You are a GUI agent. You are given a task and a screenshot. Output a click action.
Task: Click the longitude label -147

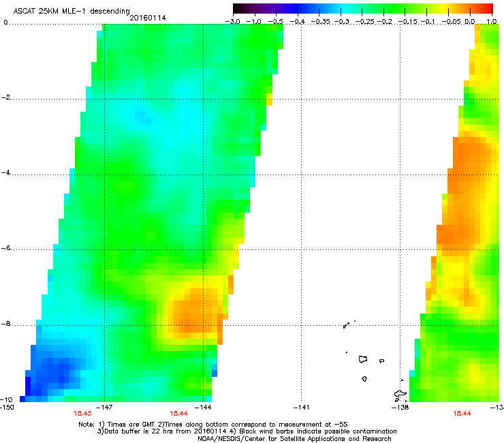104,408
